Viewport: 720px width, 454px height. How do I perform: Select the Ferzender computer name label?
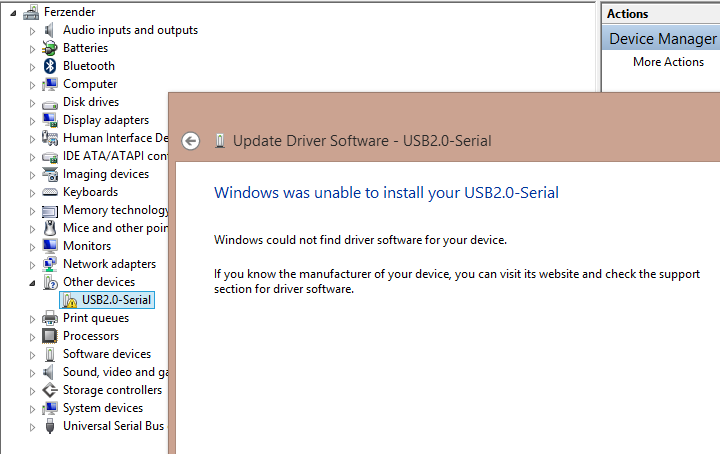[69, 12]
